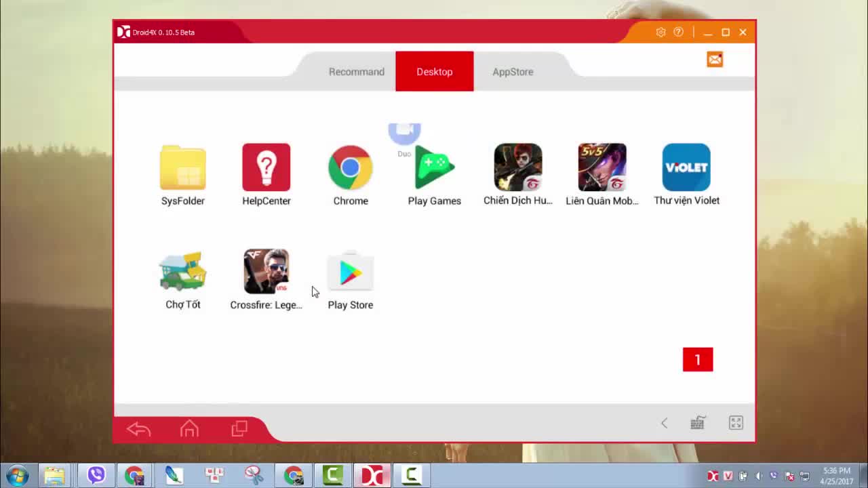Tap the Android home button
868x488 pixels.
point(189,429)
